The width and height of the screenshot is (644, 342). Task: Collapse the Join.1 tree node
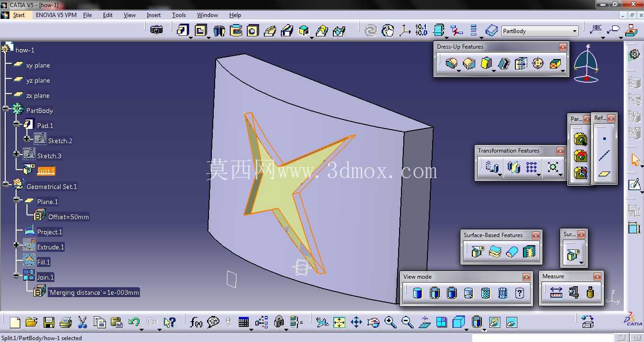pyautogui.click(x=16, y=275)
